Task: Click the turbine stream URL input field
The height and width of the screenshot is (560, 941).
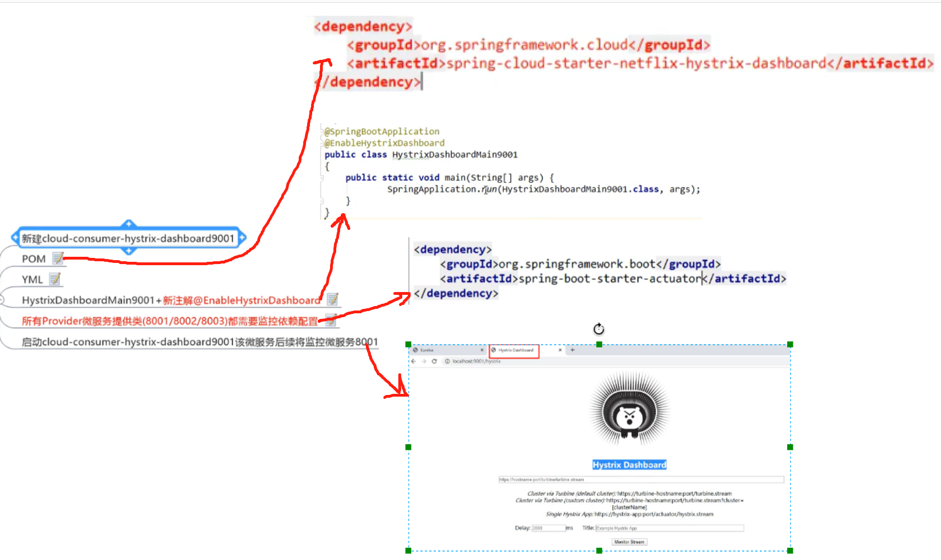Action: (641, 479)
